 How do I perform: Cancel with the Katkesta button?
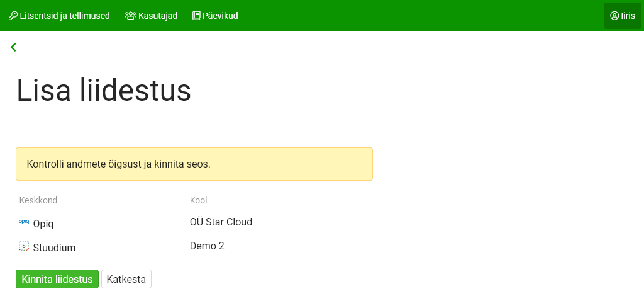(126, 279)
